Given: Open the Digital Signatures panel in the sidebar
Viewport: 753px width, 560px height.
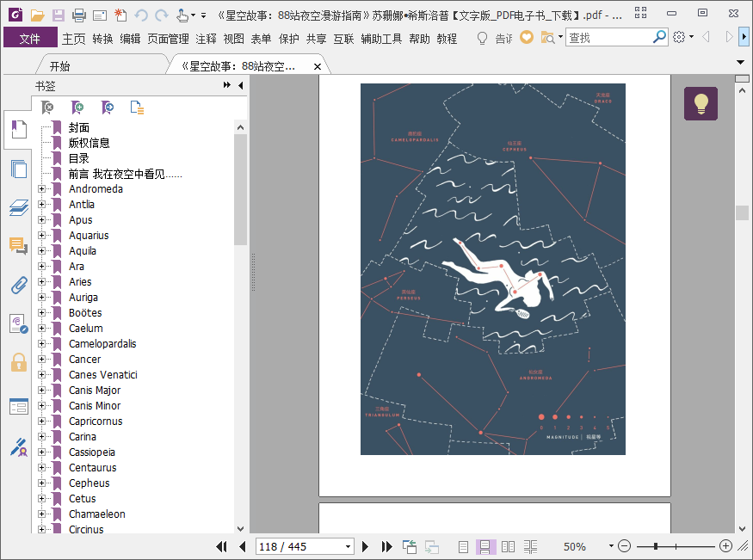Looking at the screenshot, I should [19, 446].
